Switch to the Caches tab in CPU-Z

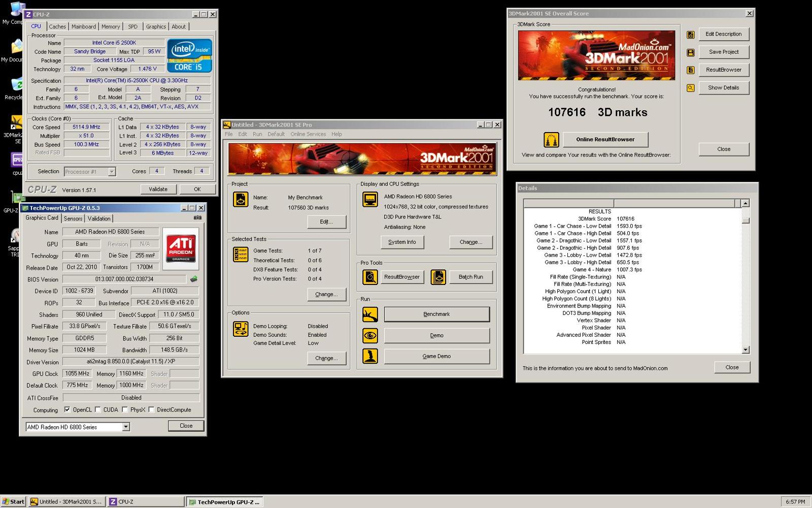pyautogui.click(x=57, y=26)
